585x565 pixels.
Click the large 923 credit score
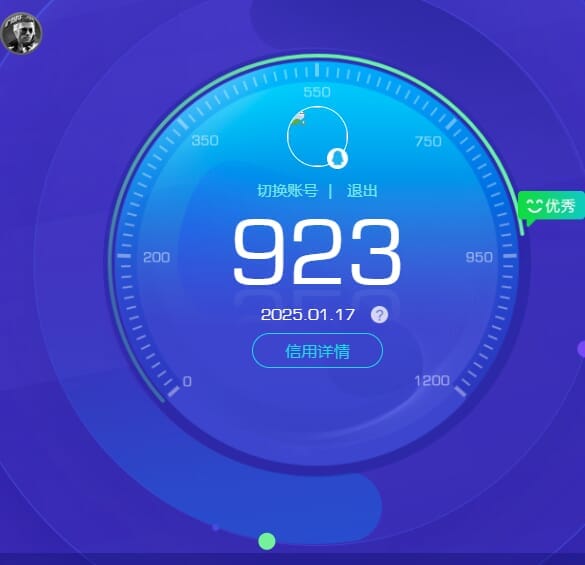[x=317, y=252]
